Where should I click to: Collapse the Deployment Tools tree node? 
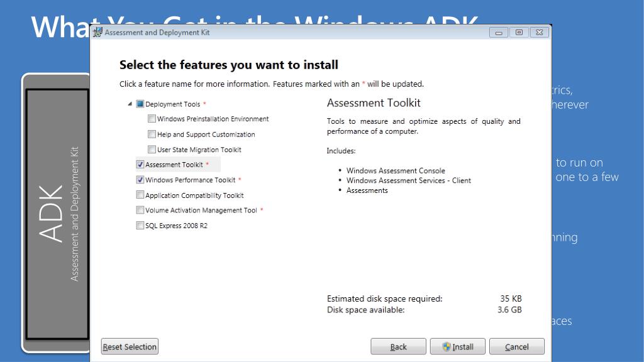tap(130, 104)
